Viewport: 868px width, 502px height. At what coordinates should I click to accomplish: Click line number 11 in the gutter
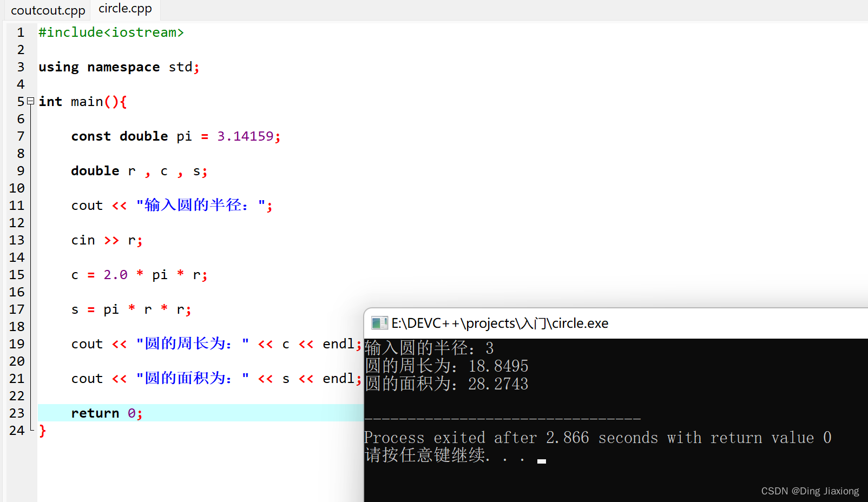17,206
